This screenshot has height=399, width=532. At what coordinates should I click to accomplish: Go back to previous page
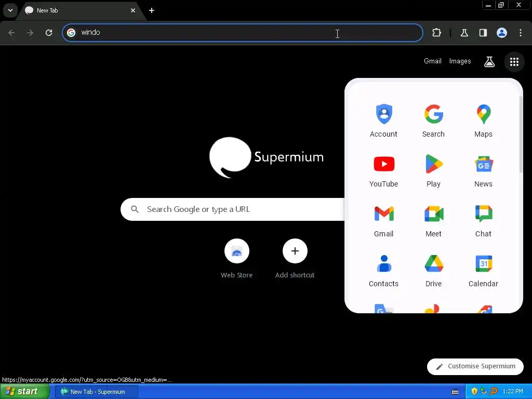11,33
